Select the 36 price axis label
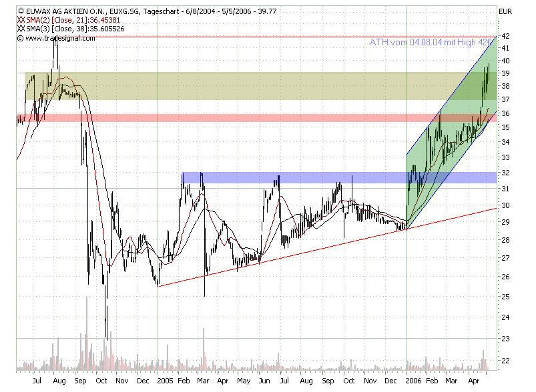536x392 pixels. (505, 113)
